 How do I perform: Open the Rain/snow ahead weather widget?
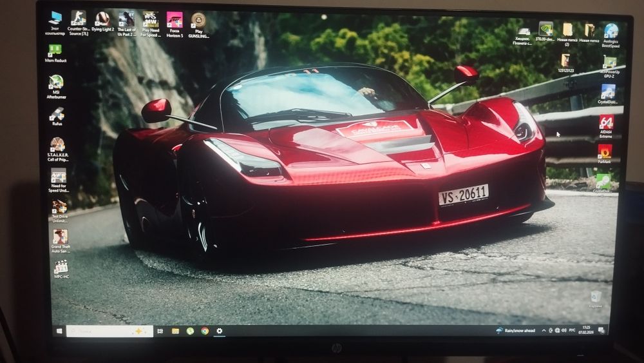515,331
